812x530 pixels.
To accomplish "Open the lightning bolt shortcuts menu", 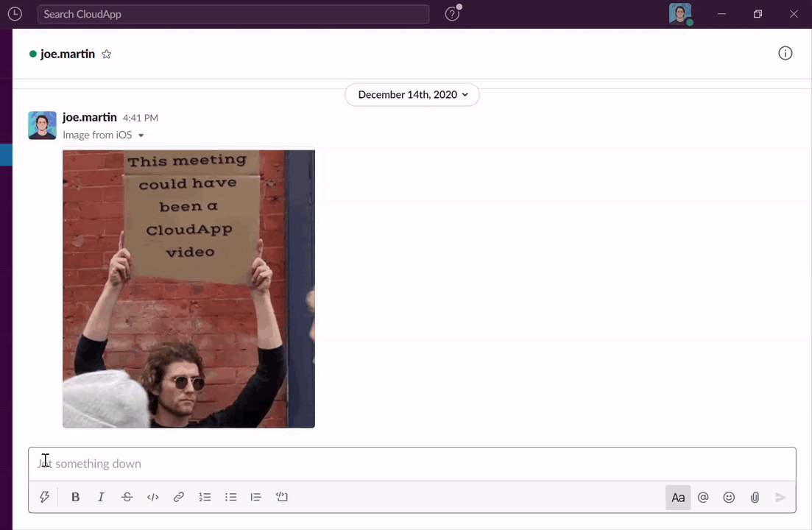I will point(44,498).
